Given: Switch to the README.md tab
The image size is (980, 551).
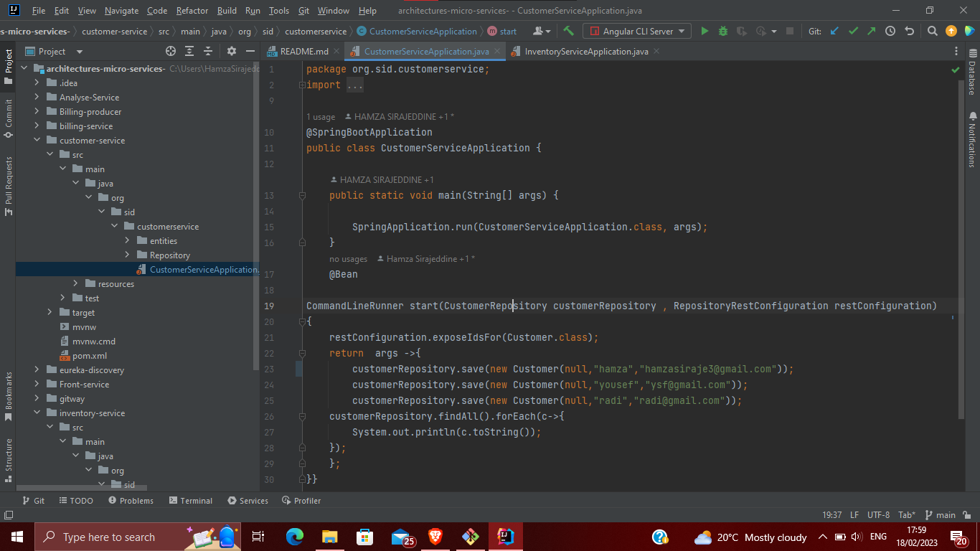Looking at the screenshot, I should (x=304, y=52).
